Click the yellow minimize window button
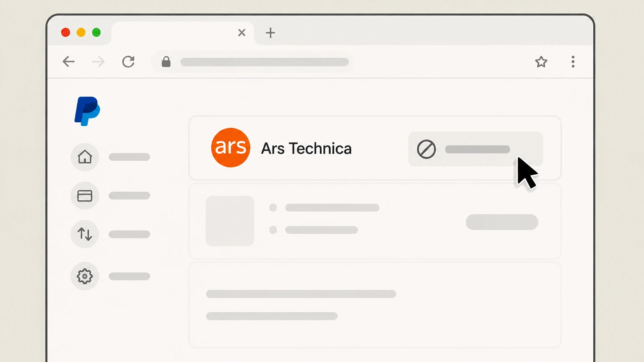The image size is (644, 362). tap(81, 33)
